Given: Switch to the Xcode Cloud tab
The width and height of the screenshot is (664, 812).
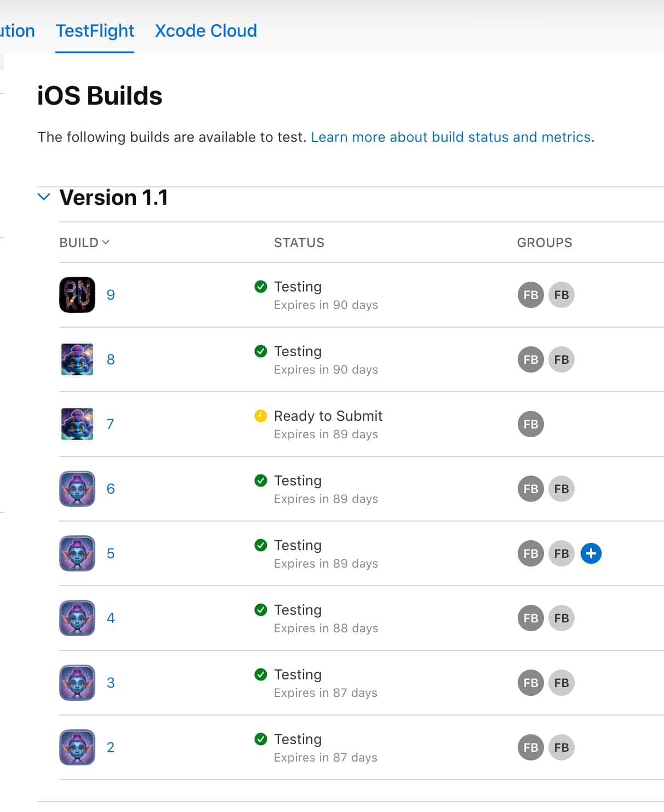Looking at the screenshot, I should pos(206,31).
